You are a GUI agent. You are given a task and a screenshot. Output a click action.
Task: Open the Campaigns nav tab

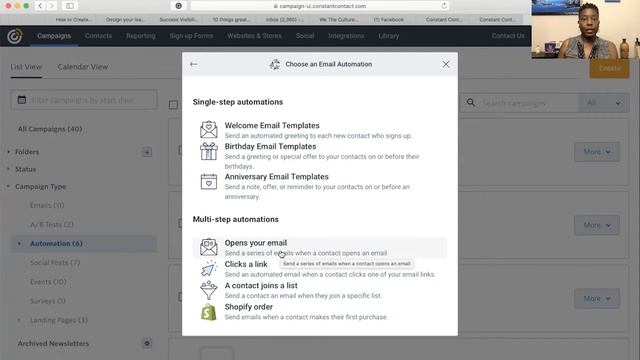[x=54, y=36]
